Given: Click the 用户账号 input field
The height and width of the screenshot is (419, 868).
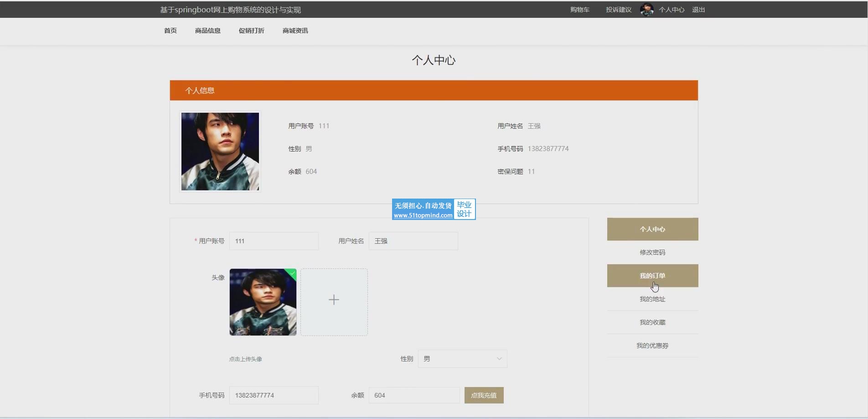Looking at the screenshot, I should coord(274,241).
